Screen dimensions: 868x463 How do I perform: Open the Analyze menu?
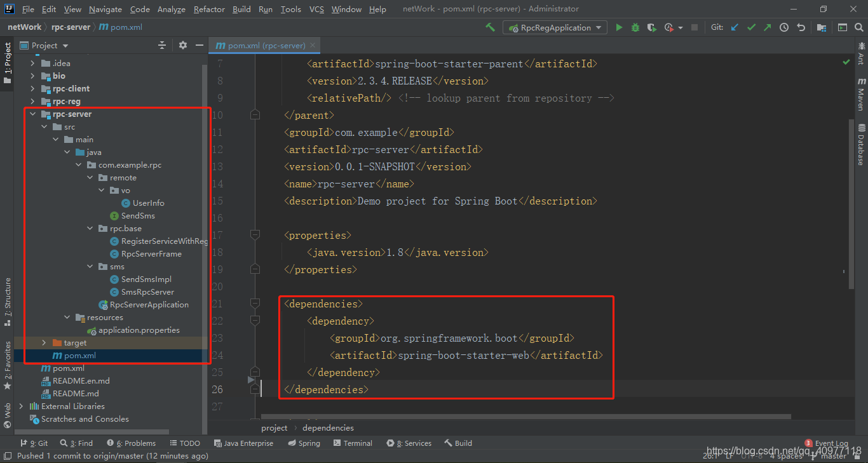tap(172, 9)
